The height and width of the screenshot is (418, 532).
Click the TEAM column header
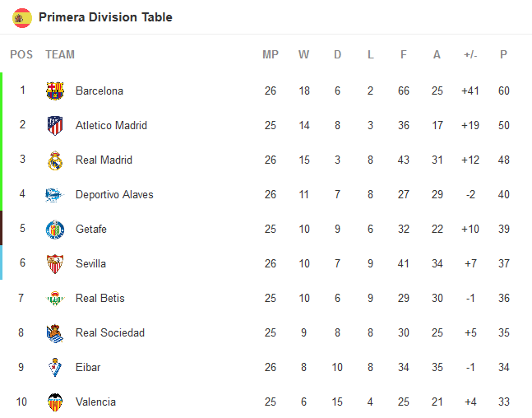tap(60, 55)
